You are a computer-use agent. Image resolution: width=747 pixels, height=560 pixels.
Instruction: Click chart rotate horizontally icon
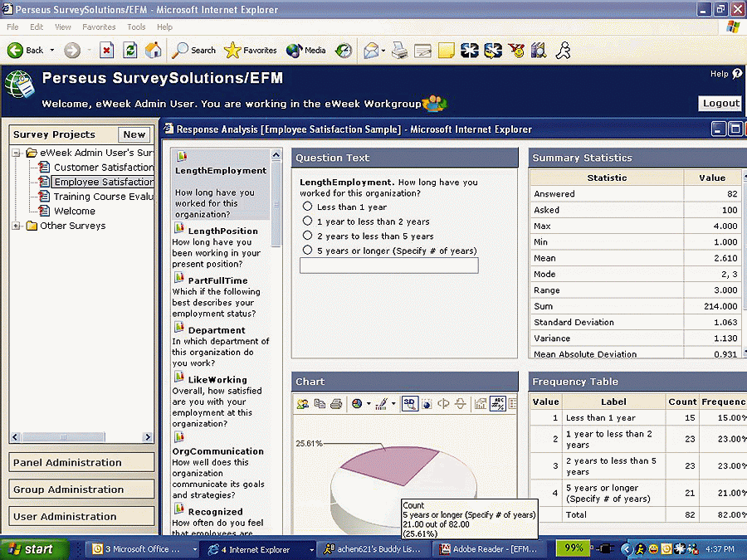click(x=443, y=404)
